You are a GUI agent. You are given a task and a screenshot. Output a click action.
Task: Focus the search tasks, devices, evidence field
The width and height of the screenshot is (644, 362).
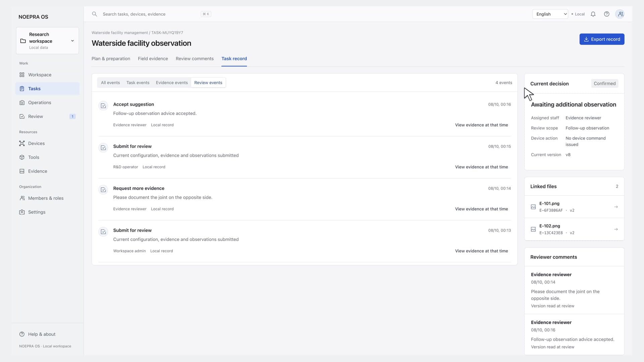(x=151, y=14)
